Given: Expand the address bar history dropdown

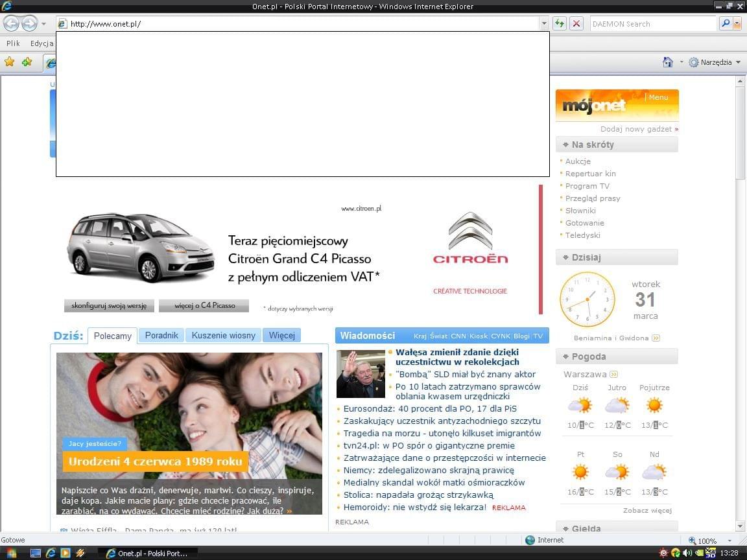Looking at the screenshot, I should pyautogui.click(x=544, y=23).
